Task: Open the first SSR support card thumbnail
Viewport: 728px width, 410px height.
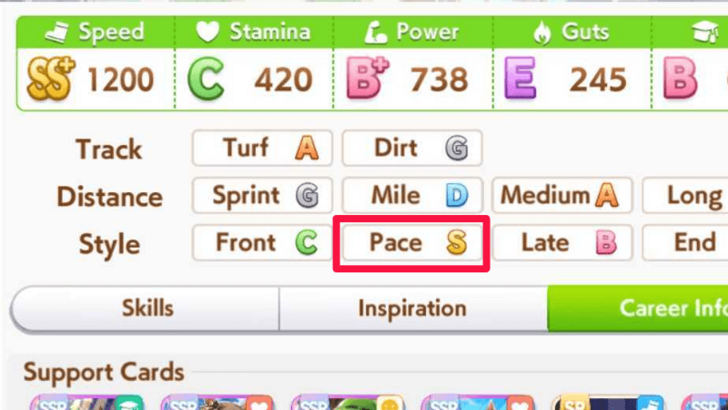Action: 87,402
